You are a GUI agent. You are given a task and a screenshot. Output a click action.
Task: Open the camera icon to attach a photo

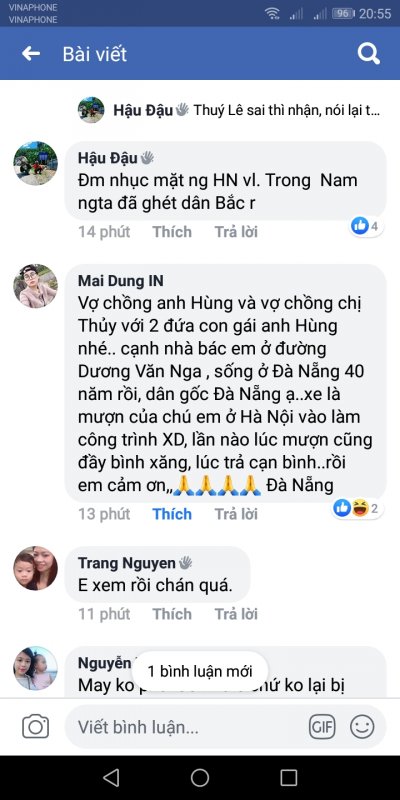click(x=36, y=727)
